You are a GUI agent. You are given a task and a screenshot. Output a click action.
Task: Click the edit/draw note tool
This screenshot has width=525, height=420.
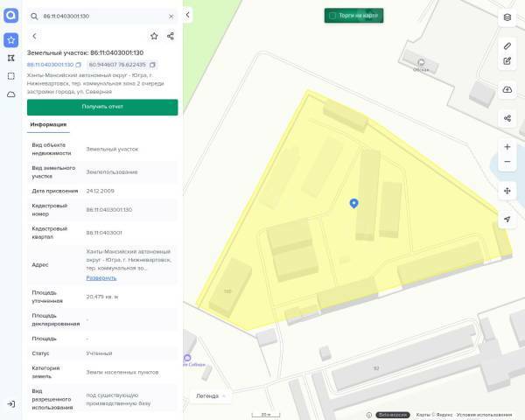click(507, 61)
